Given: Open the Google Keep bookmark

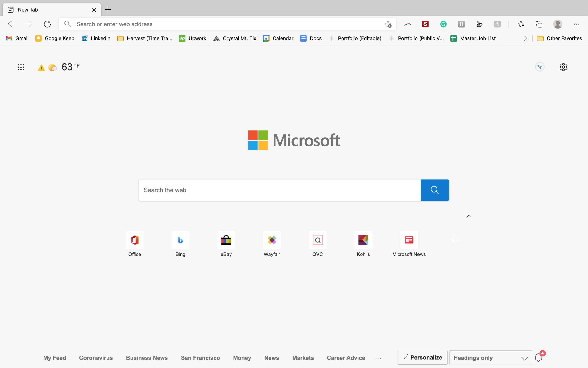Looking at the screenshot, I should 55,38.
